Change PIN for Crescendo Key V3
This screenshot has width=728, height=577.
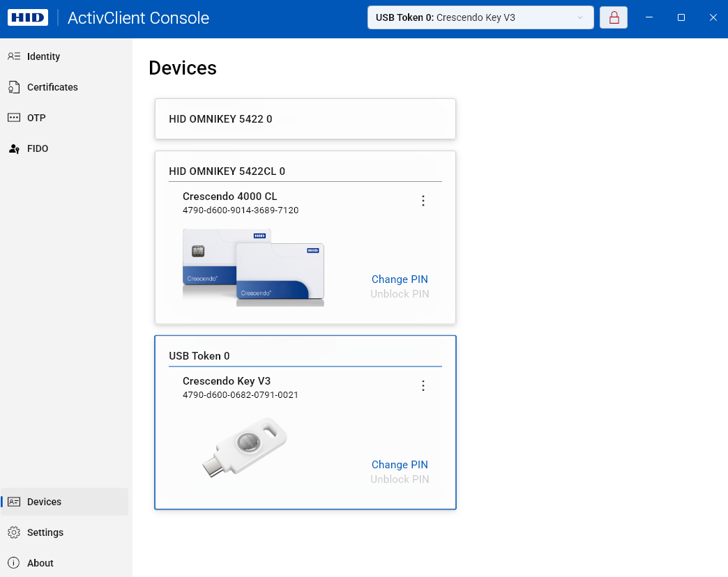coord(400,465)
